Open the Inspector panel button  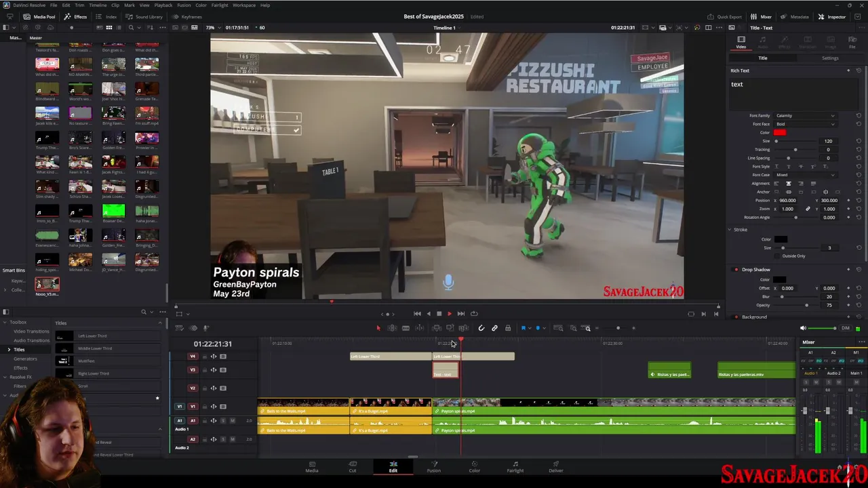(x=832, y=16)
